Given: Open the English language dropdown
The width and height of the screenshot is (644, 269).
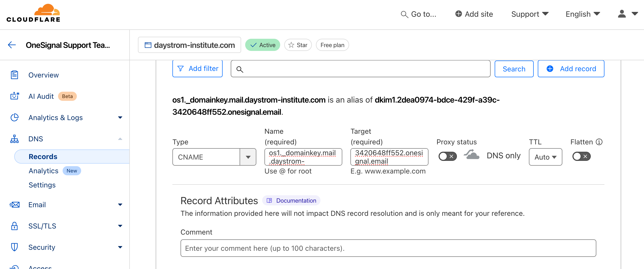Looking at the screenshot, I should pyautogui.click(x=583, y=14).
